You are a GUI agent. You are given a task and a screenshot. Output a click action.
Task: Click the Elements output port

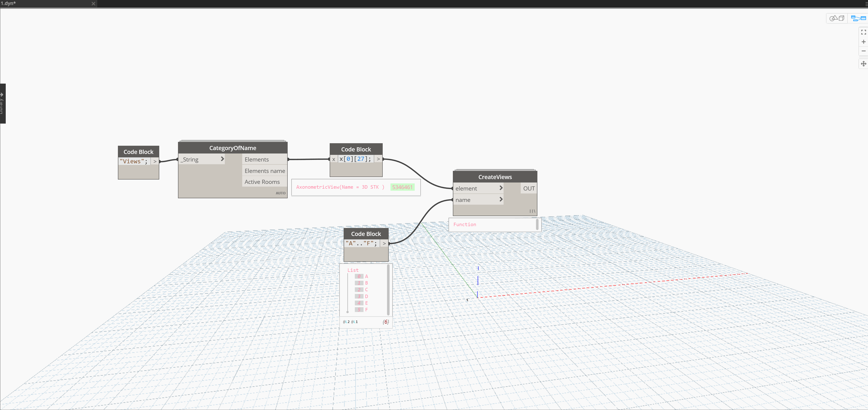265,159
